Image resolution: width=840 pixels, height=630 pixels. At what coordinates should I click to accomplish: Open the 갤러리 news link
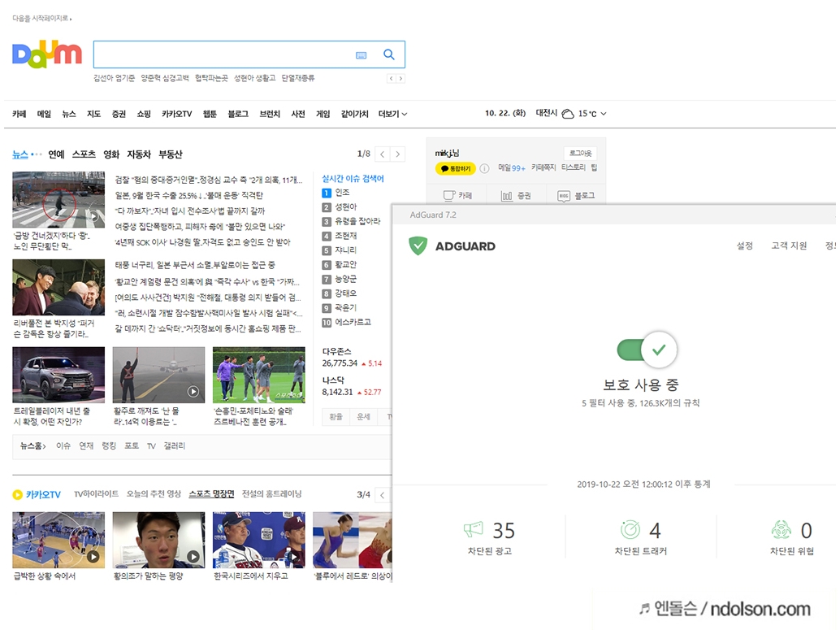click(x=174, y=446)
